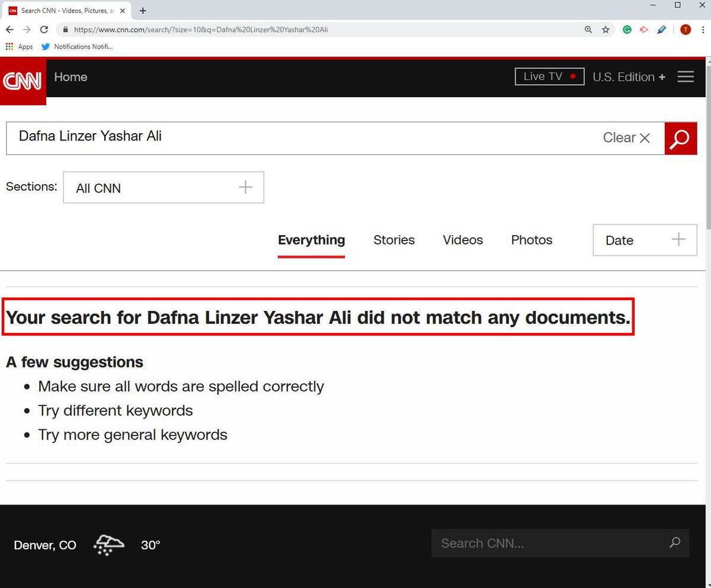Click the 'A few suggestions' heading
Screen dimensions: 711x588
point(75,362)
